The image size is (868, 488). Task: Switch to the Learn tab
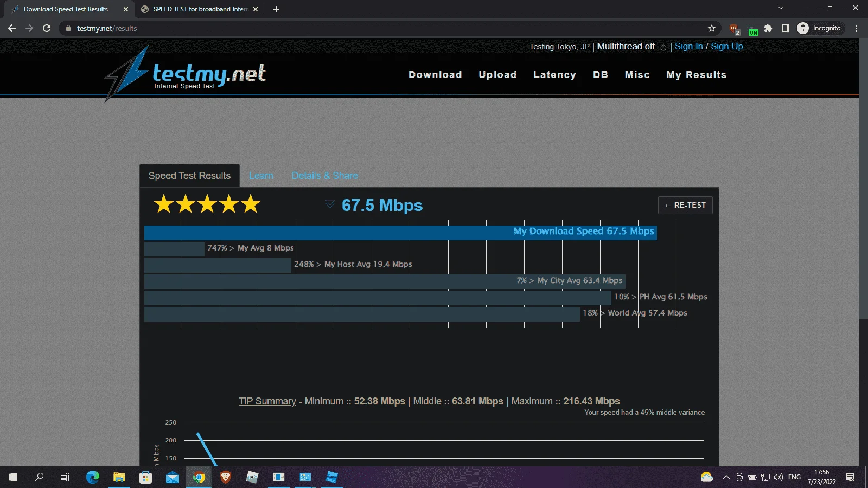point(261,176)
